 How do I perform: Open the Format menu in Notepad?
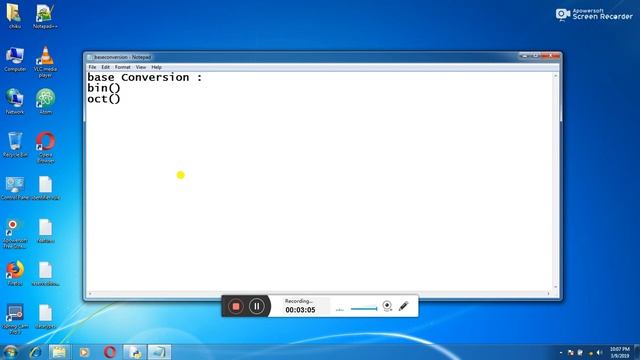point(122,67)
